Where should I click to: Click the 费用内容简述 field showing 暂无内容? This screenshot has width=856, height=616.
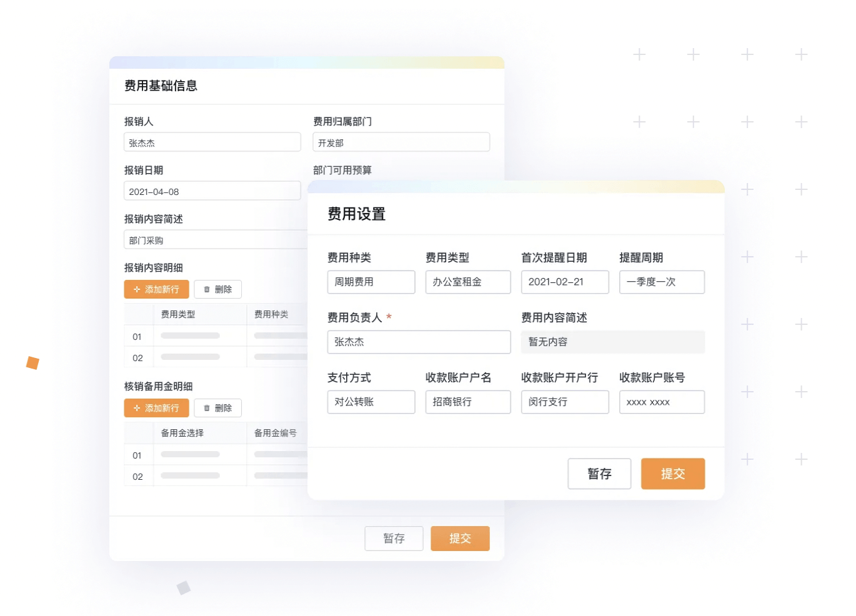612,342
